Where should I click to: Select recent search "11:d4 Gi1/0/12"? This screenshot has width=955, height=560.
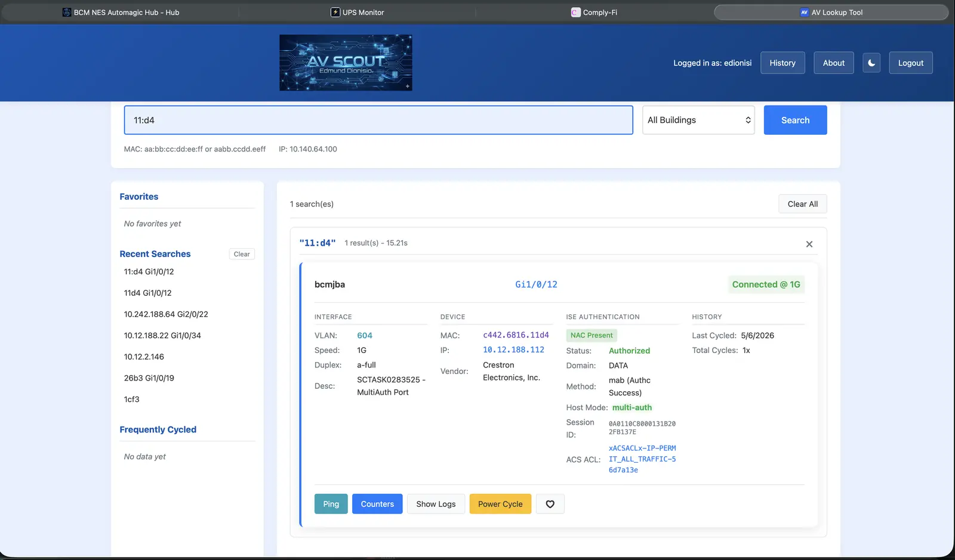(149, 271)
